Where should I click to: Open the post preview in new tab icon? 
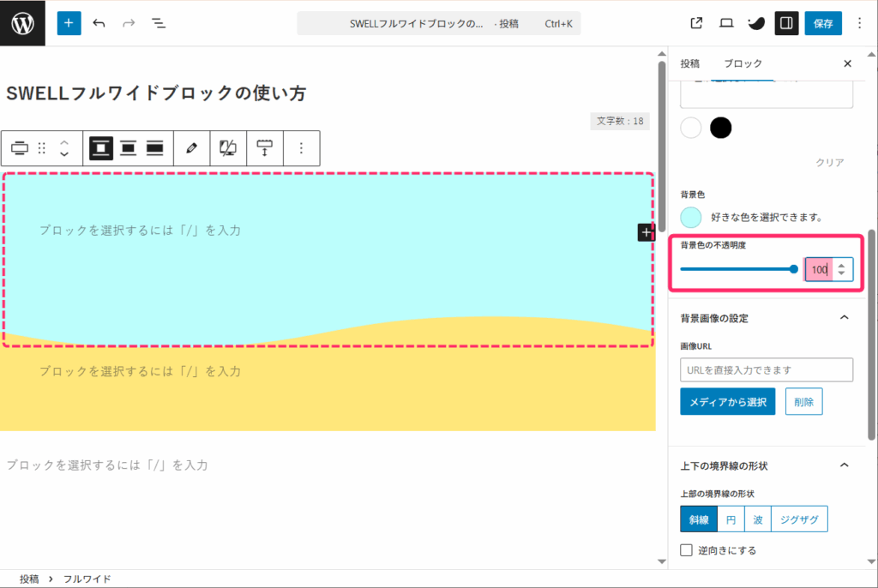(x=696, y=23)
